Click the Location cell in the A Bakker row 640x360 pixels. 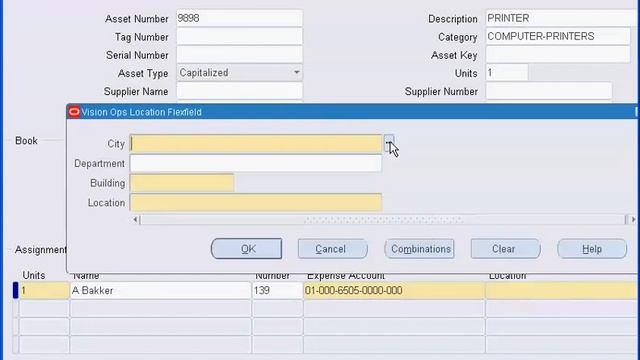pyautogui.click(x=561, y=291)
